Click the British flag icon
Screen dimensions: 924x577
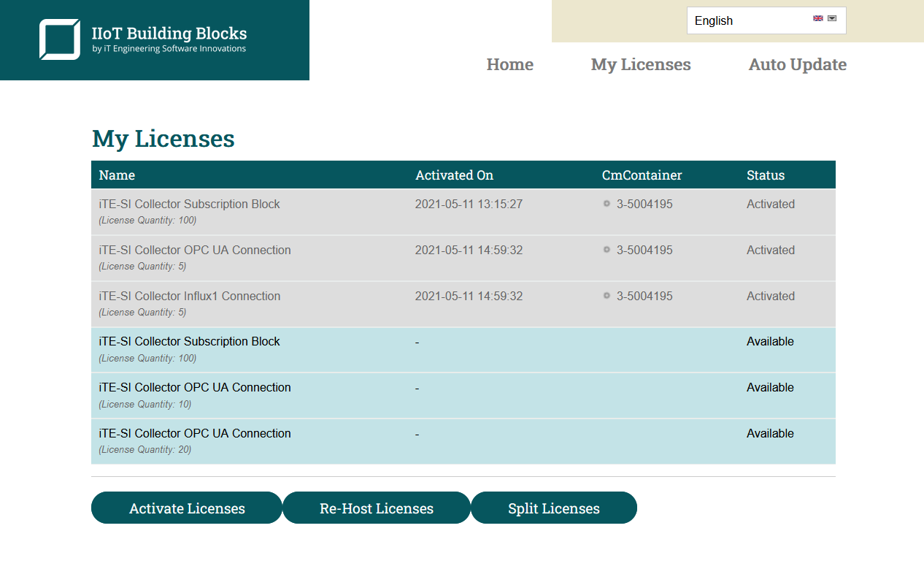click(818, 20)
